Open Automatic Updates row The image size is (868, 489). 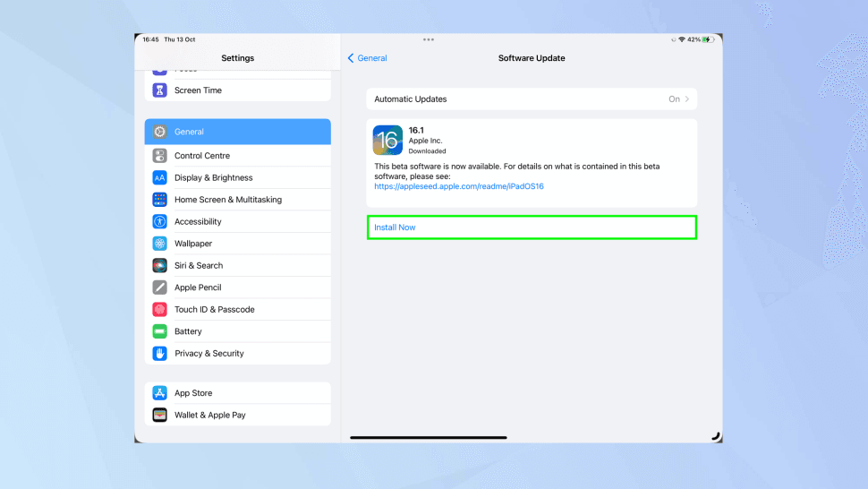click(x=532, y=99)
